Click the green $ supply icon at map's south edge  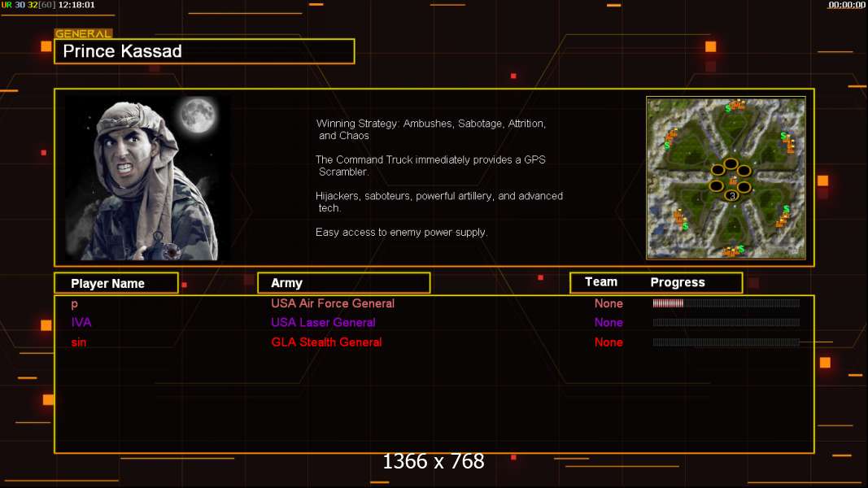(x=740, y=249)
